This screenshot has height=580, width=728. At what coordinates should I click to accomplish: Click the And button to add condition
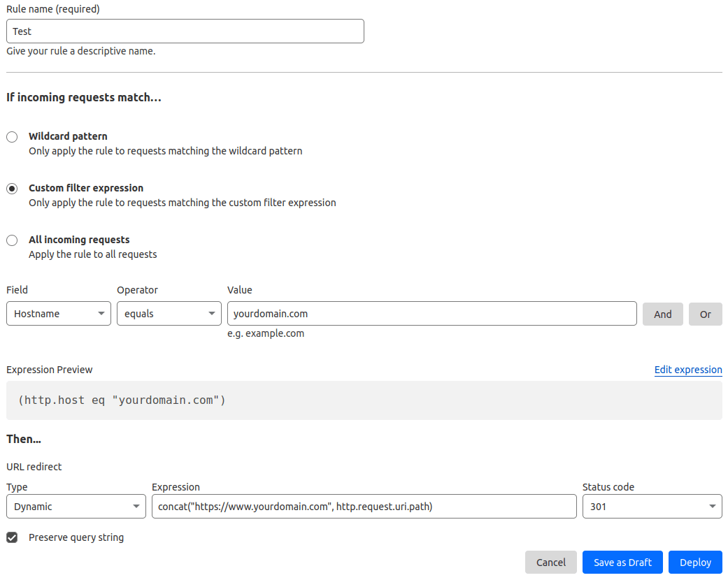[x=662, y=314]
